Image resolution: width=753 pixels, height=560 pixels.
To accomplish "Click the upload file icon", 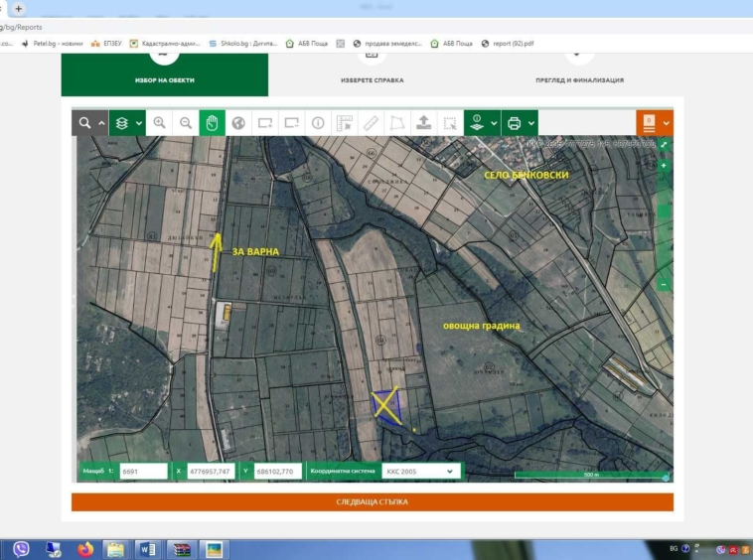I will [x=423, y=123].
